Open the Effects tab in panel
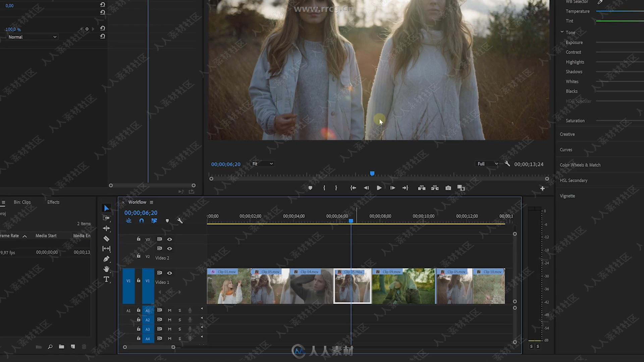This screenshot has width=644, height=362. pyautogui.click(x=53, y=202)
